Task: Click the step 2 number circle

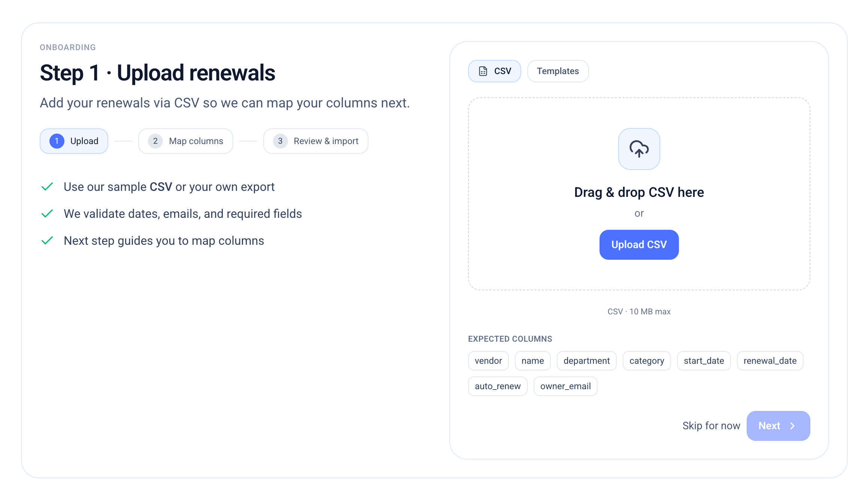Action: click(x=155, y=141)
